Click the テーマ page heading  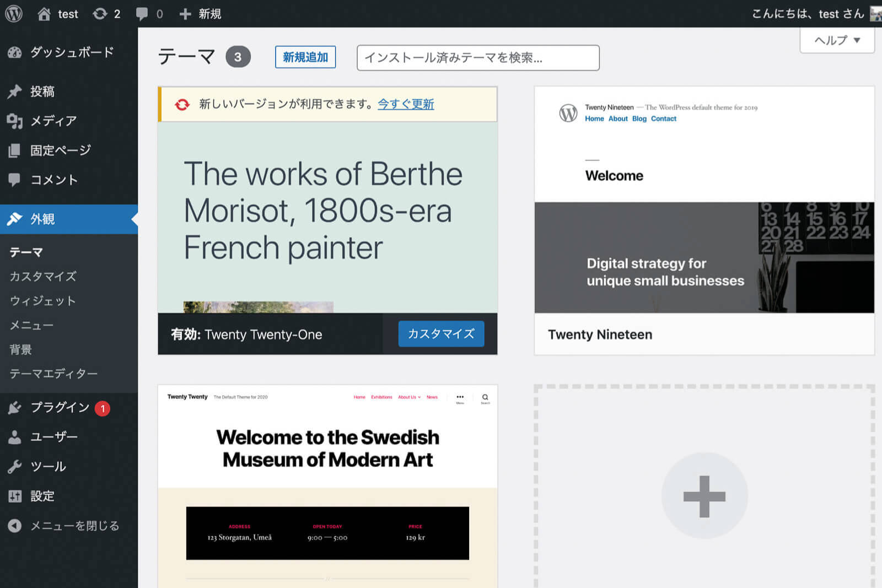(186, 57)
